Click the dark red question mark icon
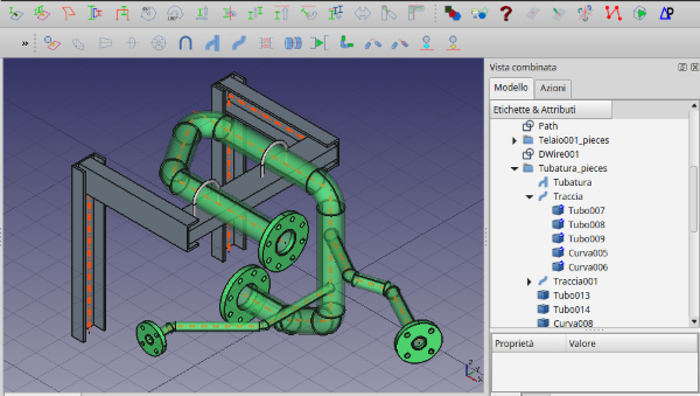 (505, 13)
